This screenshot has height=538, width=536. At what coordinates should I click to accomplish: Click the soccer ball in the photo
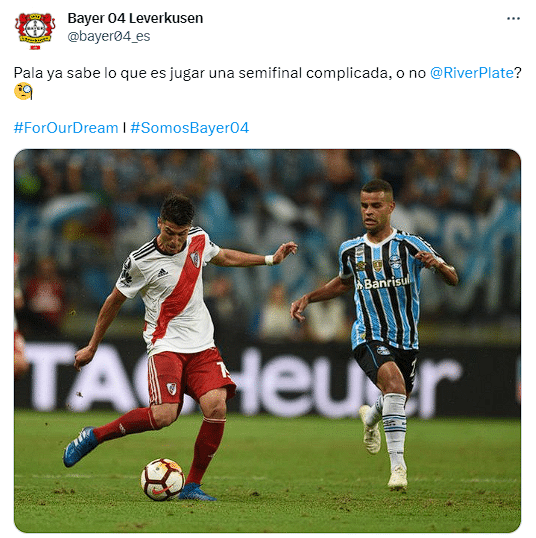click(162, 479)
